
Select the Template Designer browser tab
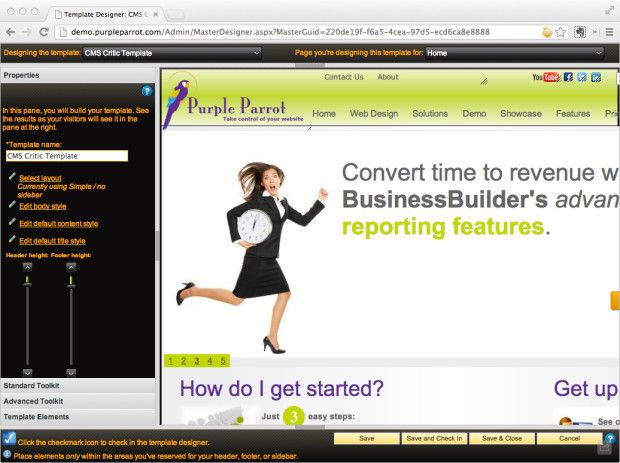105,14
